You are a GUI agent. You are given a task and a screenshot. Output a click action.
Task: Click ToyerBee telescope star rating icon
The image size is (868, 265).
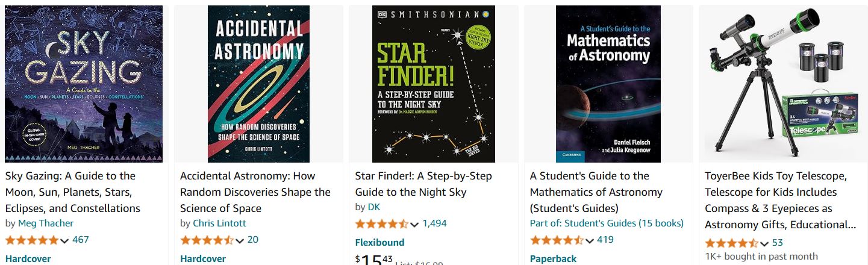[x=731, y=243]
